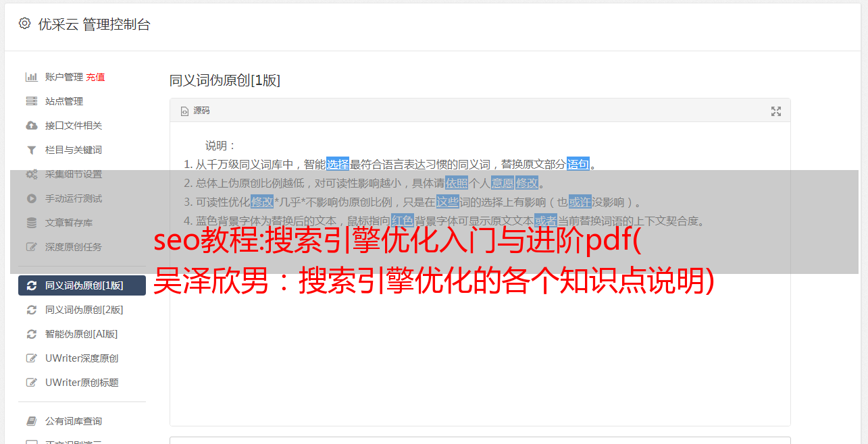Click highlighted word 选择 in line one
Screen dimensions: 868x444
338,164
